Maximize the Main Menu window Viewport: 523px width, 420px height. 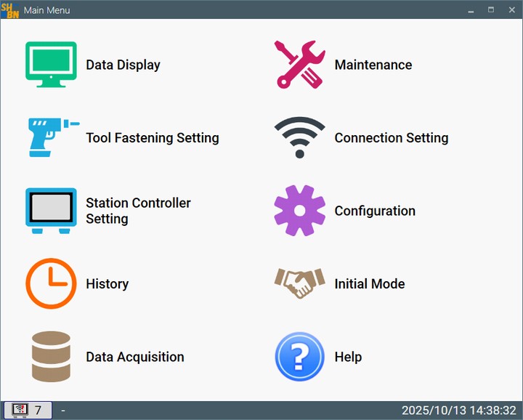pyautogui.click(x=491, y=10)
